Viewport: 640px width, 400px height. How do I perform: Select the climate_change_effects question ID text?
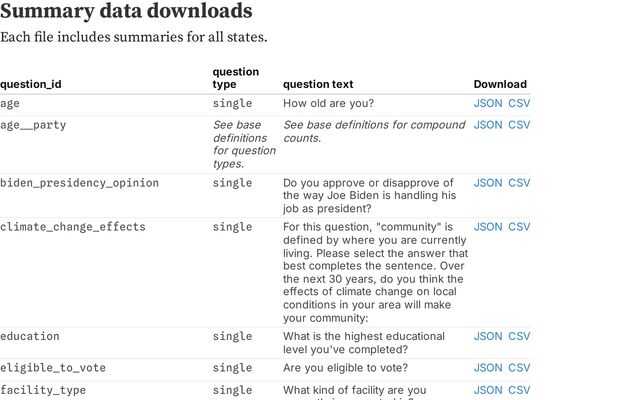point(72,227)
